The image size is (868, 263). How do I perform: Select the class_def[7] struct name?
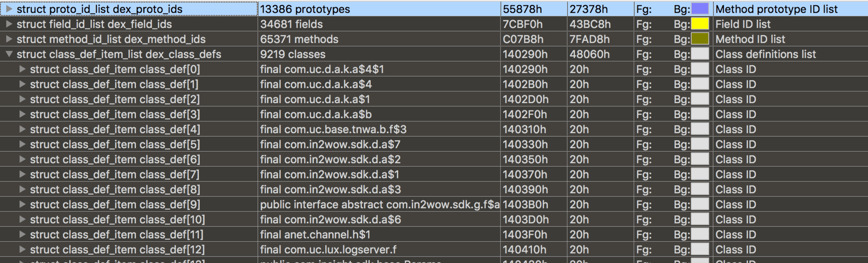pyautogui.click(x=115, y=174)
